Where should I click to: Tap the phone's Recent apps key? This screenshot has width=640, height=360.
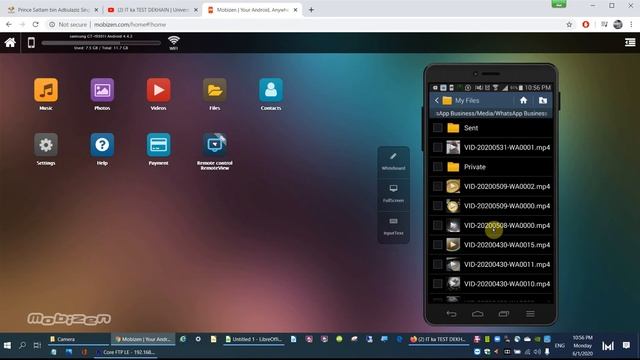coord(504,313)
